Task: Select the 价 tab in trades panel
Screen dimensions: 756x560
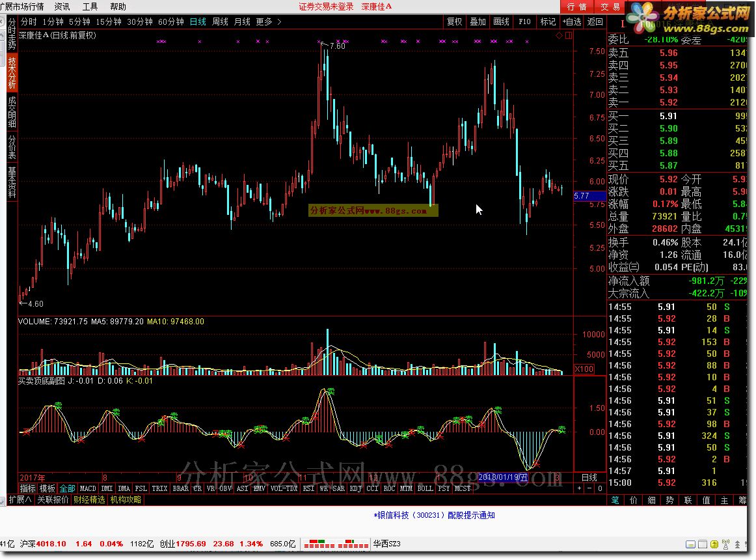Action: click(634, 500)
